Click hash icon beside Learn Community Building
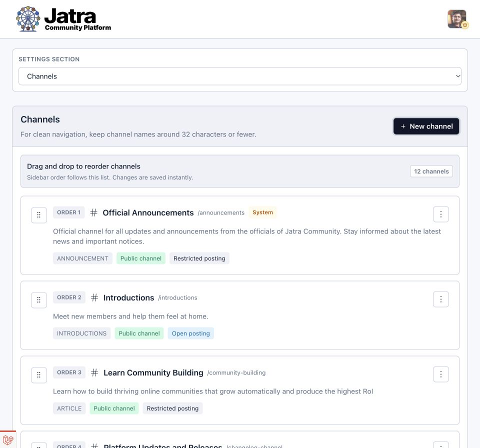 coord(94,372)
